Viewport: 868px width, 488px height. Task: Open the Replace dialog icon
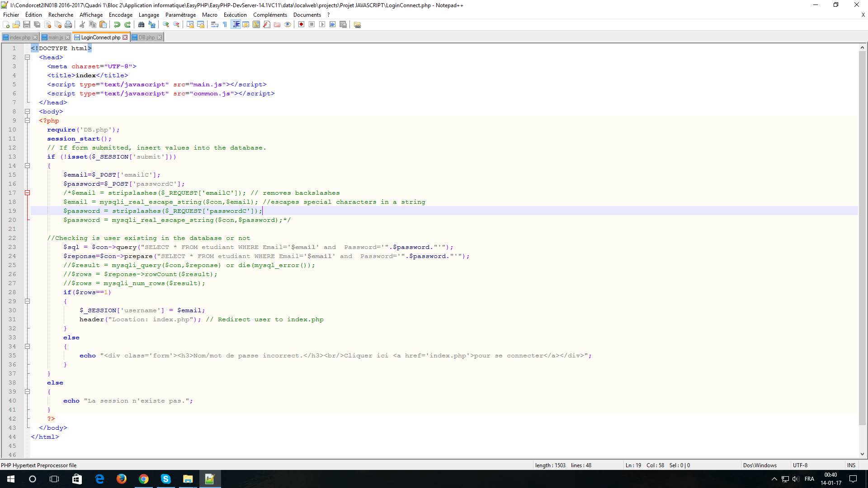pos(152,25)
